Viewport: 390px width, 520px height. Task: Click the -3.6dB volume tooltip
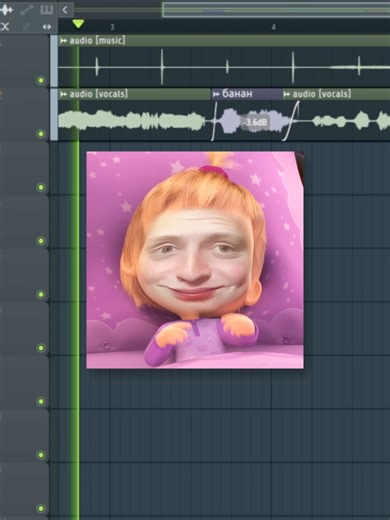(255, 122)
